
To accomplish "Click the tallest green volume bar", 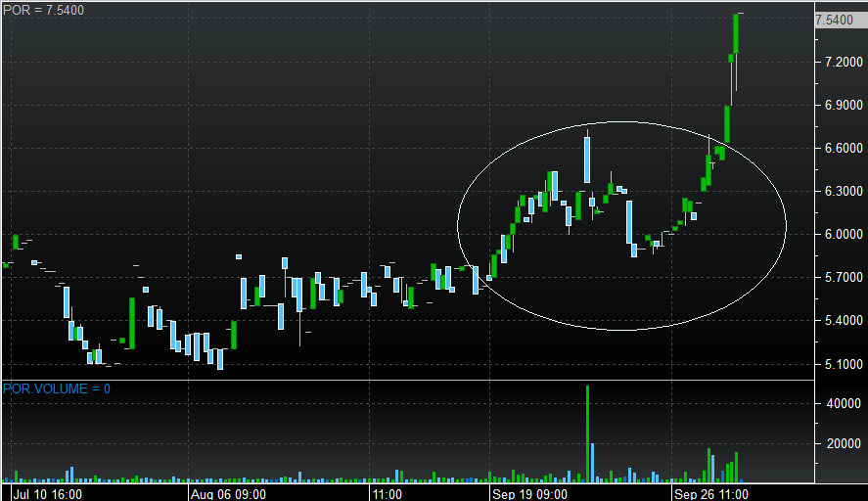I will tap(587, 431).
